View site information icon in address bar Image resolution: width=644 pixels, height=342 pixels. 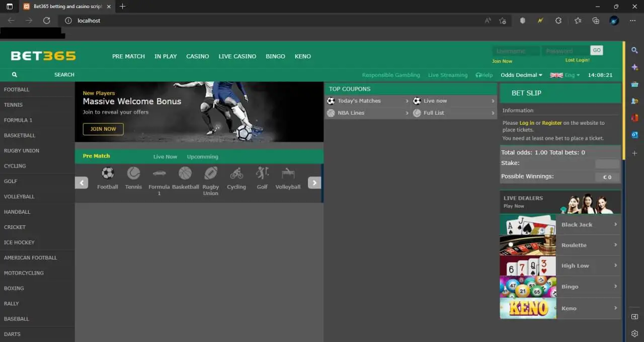68,21
